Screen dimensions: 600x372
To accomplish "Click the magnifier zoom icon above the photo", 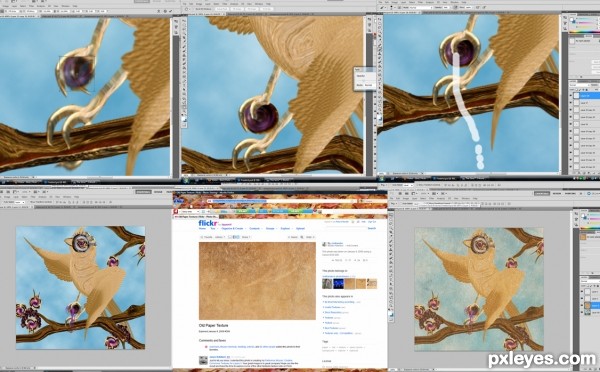I will 302,237.
